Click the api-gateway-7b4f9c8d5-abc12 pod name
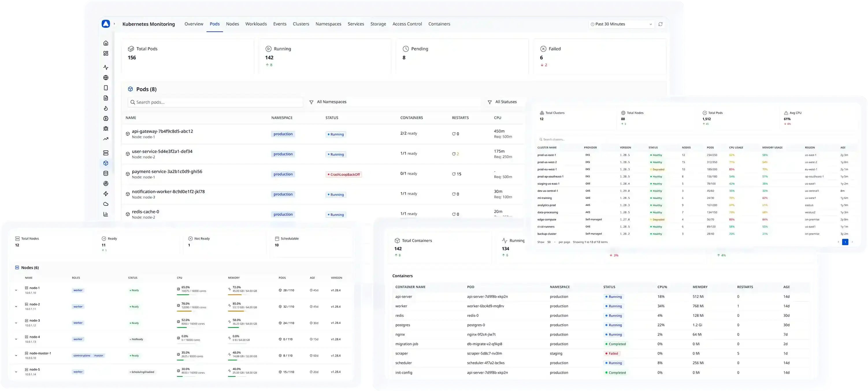868x391 pixels. coord(162,131)
